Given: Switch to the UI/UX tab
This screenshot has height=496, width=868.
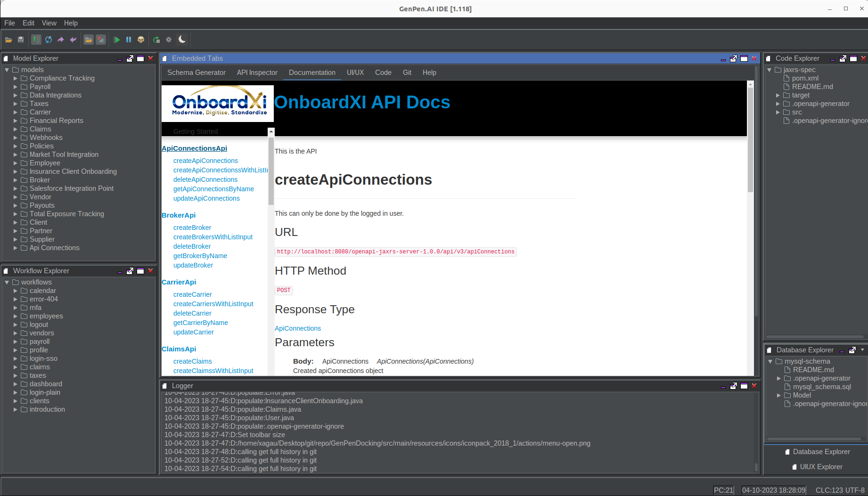Looking at the screenshot, I should 355,73.
